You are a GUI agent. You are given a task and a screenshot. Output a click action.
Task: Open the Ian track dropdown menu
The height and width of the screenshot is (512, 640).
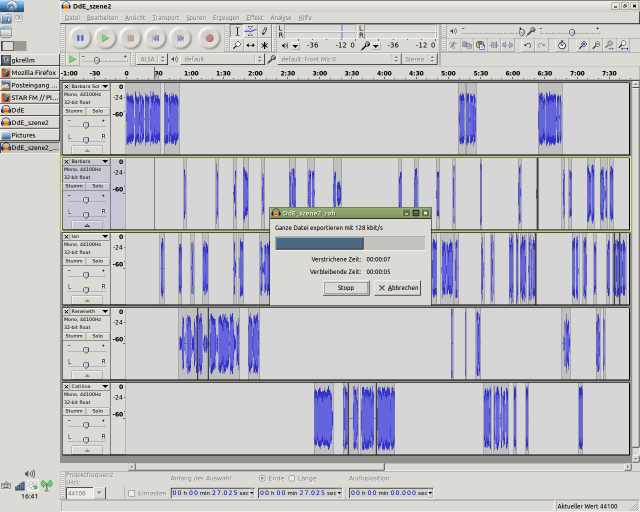click(x=105, y=237)
